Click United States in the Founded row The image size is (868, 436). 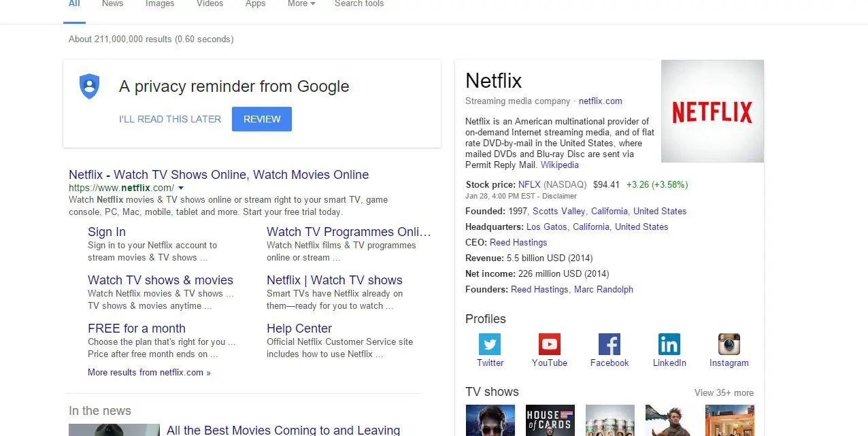click(660, 212)
